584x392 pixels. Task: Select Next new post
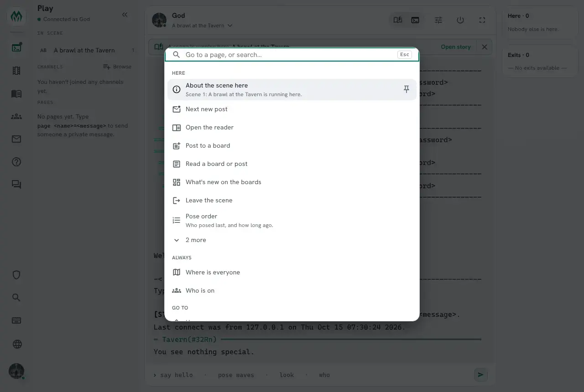pyautogui.click(x=292, y=109)
